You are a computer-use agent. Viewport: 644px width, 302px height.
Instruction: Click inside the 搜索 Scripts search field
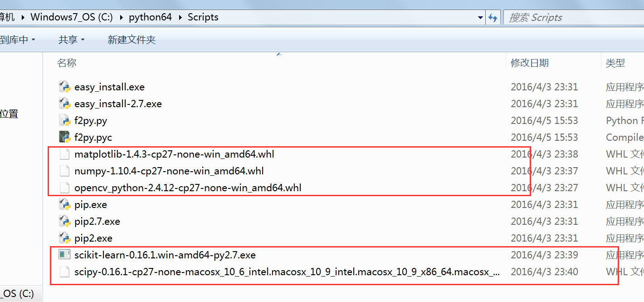(x=567, y=17)
